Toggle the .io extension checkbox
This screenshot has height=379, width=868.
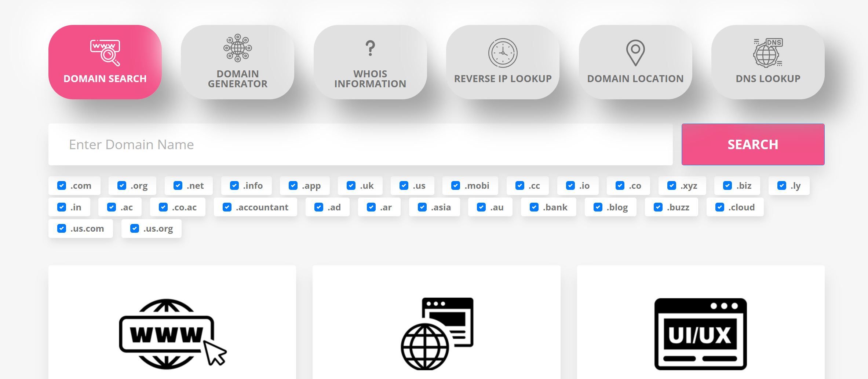click(571, 186)
